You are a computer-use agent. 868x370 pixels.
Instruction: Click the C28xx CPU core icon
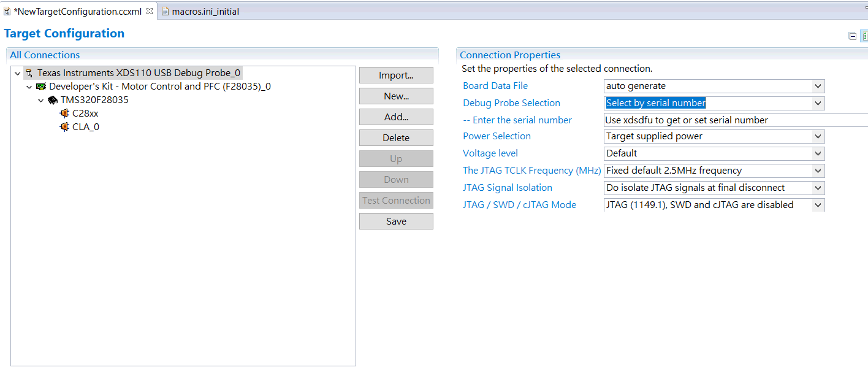point(64,114)
